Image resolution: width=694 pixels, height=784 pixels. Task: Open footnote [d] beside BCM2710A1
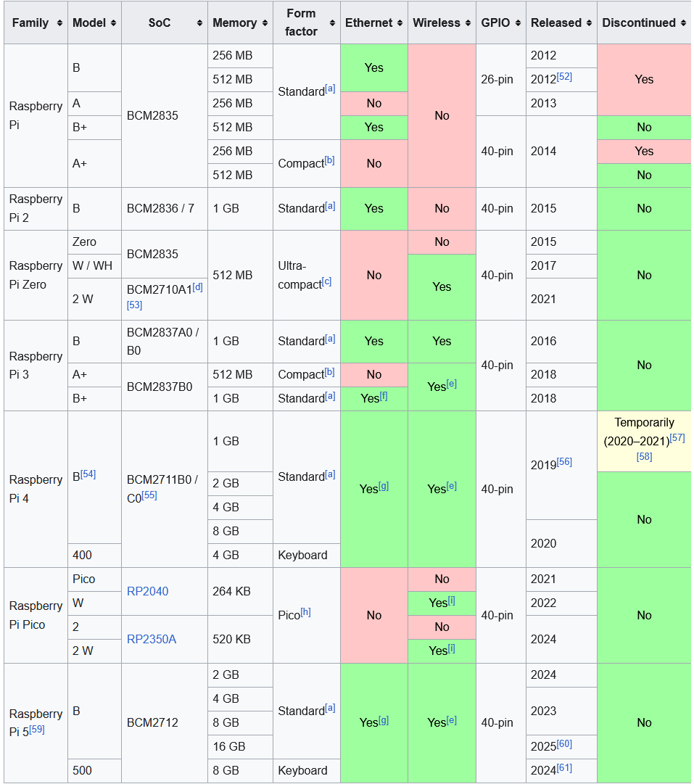pos(197,287)
